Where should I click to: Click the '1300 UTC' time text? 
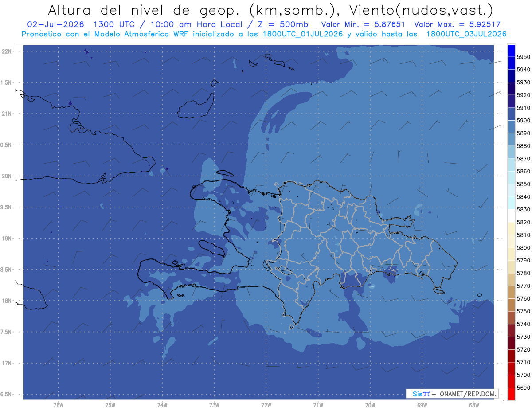coord(115,24)
